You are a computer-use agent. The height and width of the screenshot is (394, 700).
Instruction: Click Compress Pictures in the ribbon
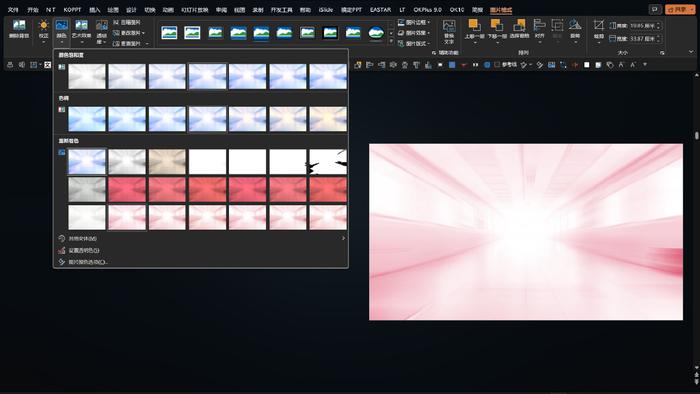(127, 22)
